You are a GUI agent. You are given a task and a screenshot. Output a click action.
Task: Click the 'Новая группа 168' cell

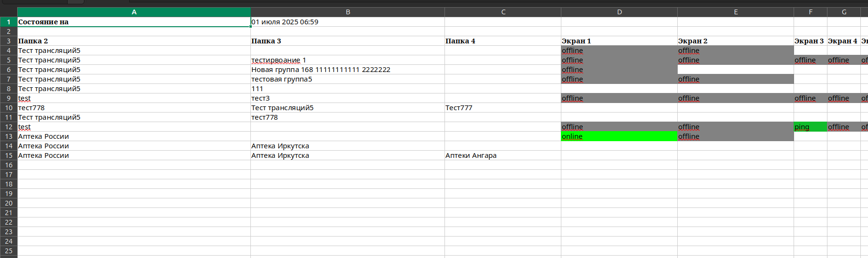(x=348, y=70)
